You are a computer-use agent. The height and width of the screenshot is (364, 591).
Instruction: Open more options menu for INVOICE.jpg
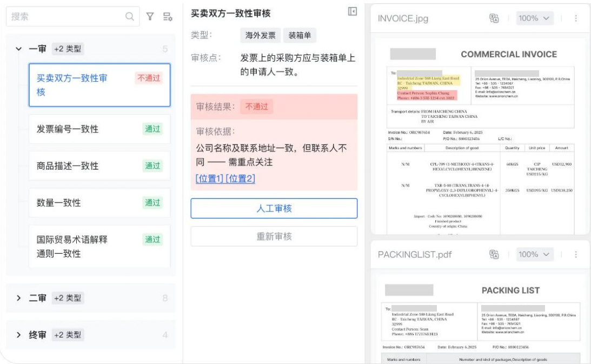point(575,18)
